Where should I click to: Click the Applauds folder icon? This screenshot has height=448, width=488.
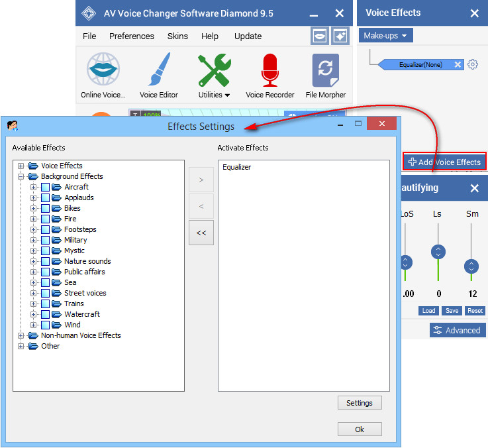56,197
